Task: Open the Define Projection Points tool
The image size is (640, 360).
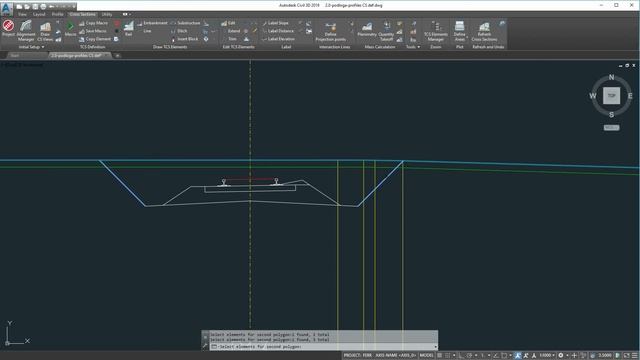Action: pos(331,32)
